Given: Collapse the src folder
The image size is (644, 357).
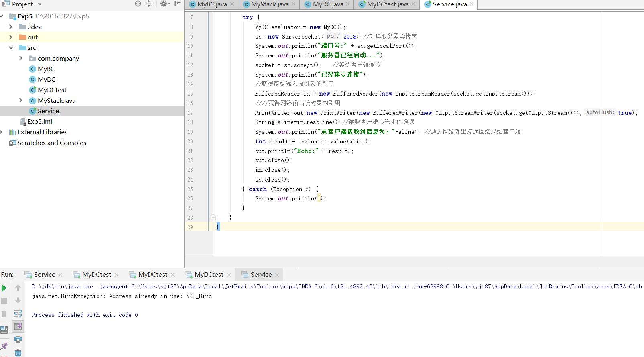Looking at the screenshot, I should 11,47.
